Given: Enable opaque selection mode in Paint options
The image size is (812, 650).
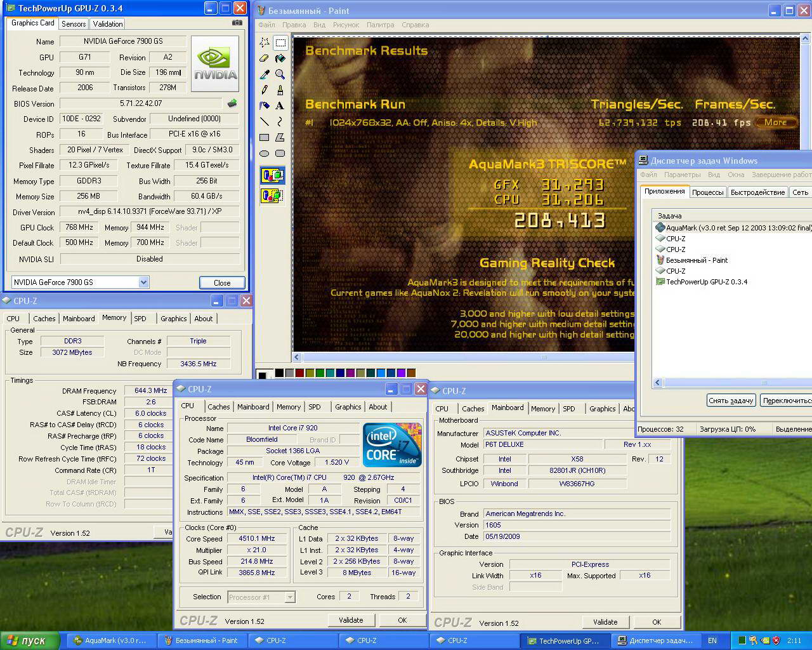Looking at the screenshot, I should [272, 175].
